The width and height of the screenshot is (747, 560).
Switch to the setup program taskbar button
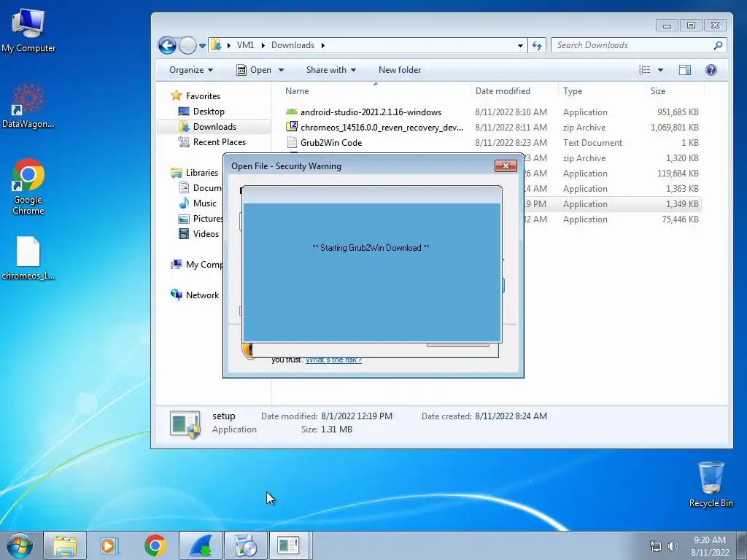[290, 545]
